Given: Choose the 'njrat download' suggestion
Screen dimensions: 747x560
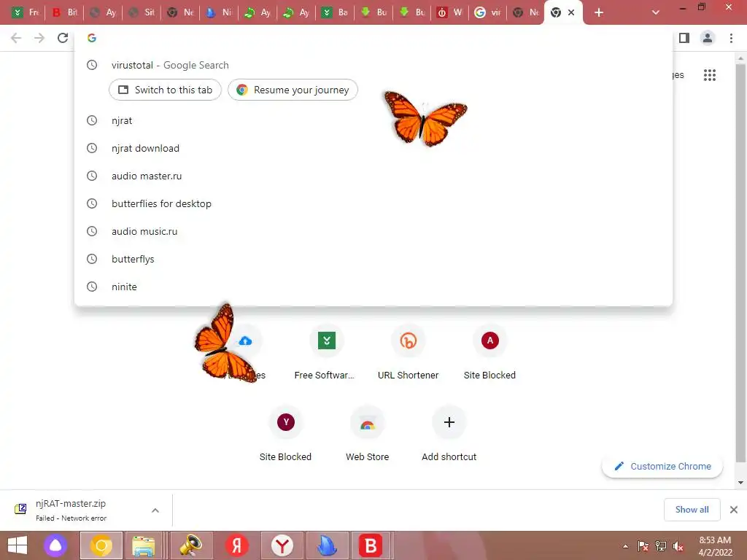Looking at the screenshot, I should 373,148.
